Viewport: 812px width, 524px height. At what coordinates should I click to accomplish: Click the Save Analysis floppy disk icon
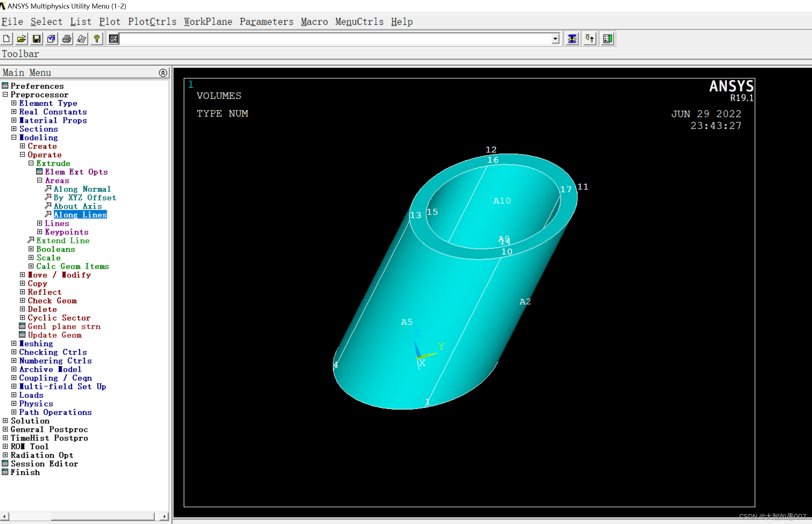click(x=36, y=39)
